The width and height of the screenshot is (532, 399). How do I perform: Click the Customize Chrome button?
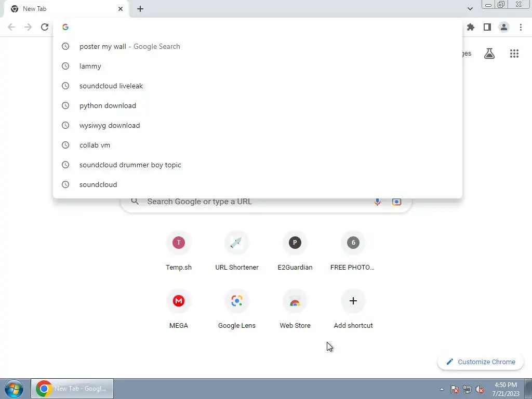coord(481,362)
